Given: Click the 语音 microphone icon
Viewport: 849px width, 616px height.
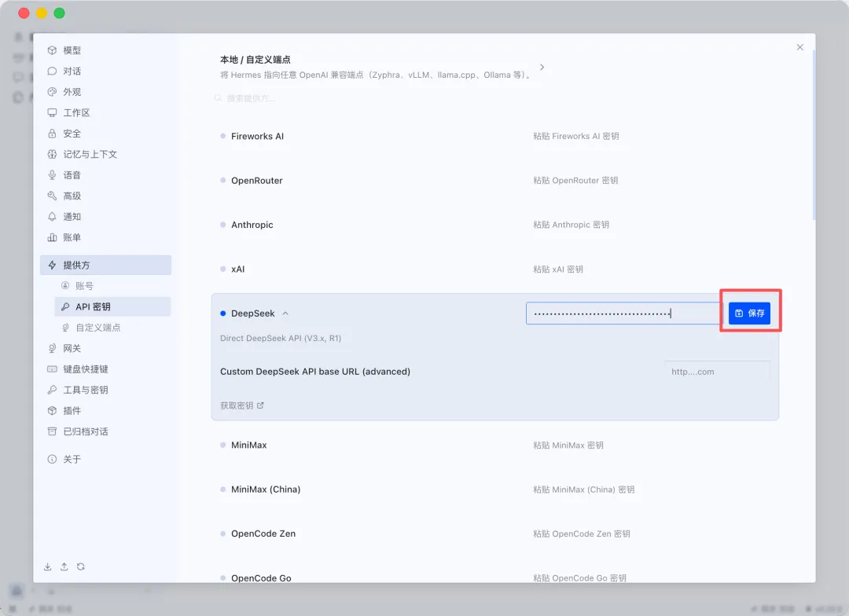Looking at the screenshot, I should [x=52, y=175].
